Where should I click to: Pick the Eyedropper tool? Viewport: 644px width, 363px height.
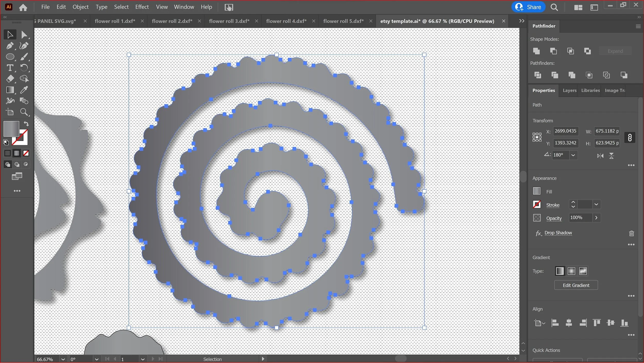point(24,90)
